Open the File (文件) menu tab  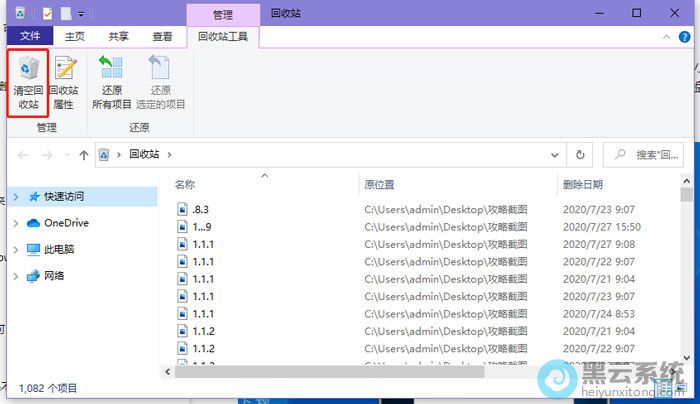click(x=30, y=37)
